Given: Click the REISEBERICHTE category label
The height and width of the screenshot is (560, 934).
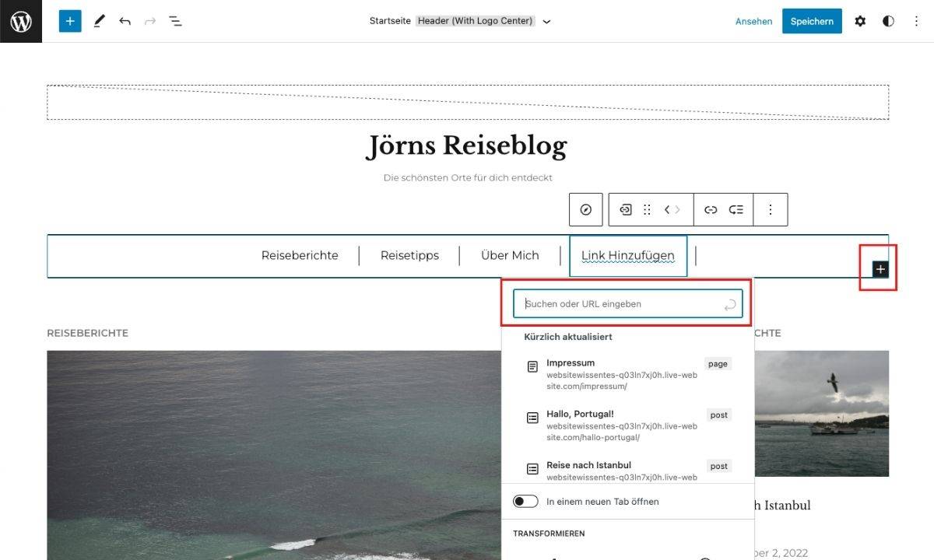Looking at the screenshot, I should [x=87, y=333].
